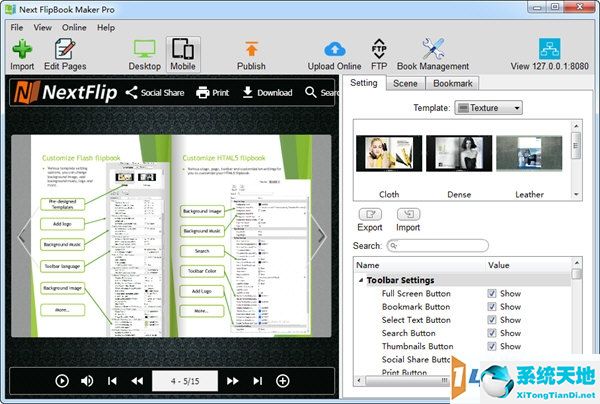This screenshot has height=404, width=600.
Task: Click the settings horizontal scrollbar thumb
Action: click(x=408, y=380)
